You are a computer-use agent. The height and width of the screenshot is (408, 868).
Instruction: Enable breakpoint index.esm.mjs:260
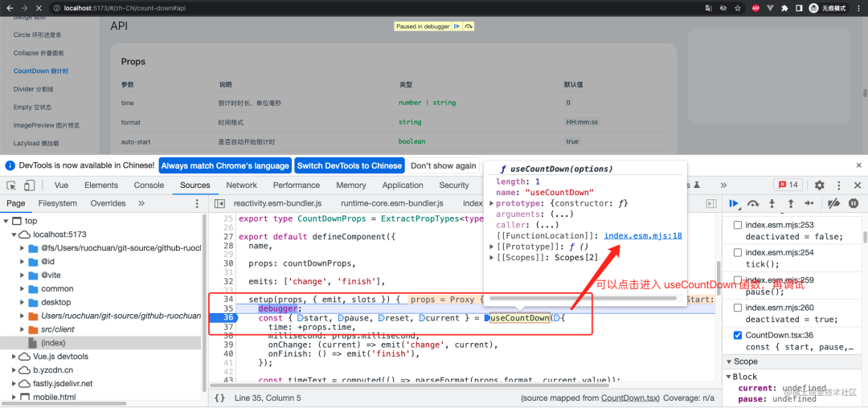(x=737, y=308)
